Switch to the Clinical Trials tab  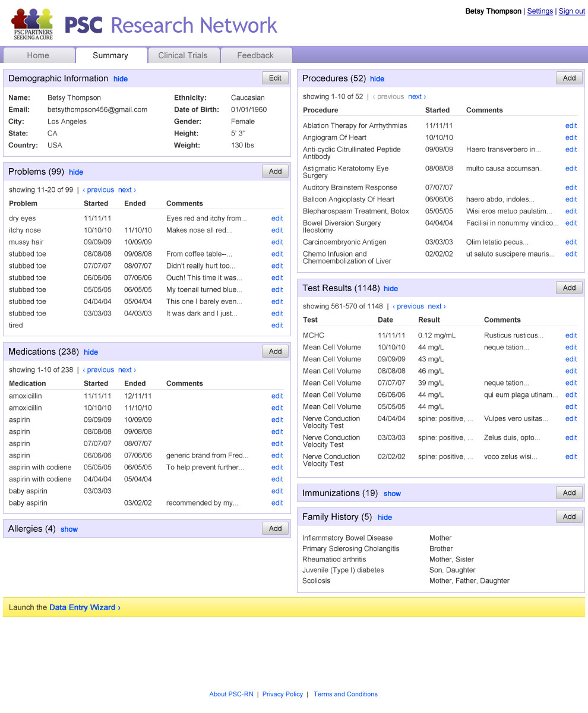tap(183, 55)
